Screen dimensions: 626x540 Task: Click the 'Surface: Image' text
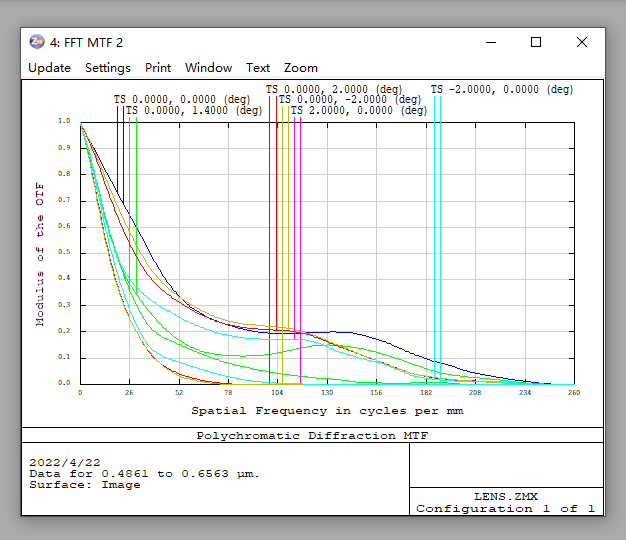pyautogui.click(x=85, y=485)
